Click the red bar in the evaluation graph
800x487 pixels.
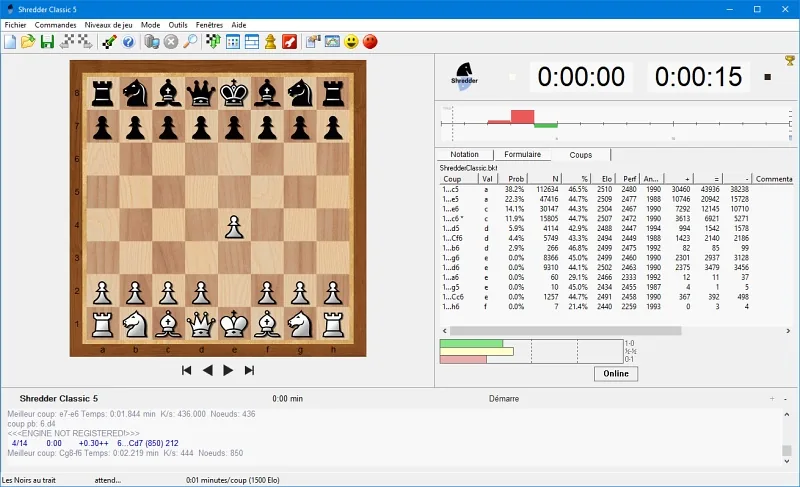[522, 117]
